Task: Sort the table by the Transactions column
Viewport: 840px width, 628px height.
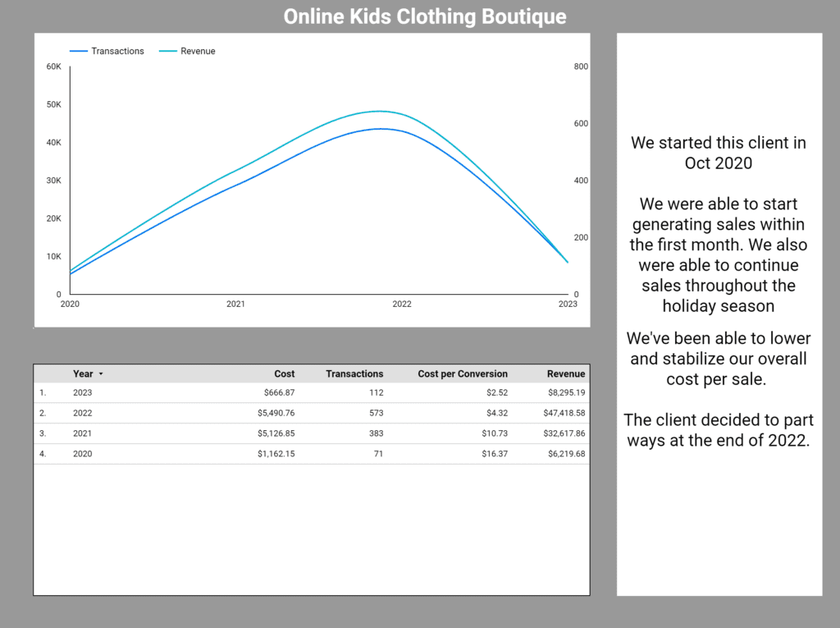Action: [354, 374]
